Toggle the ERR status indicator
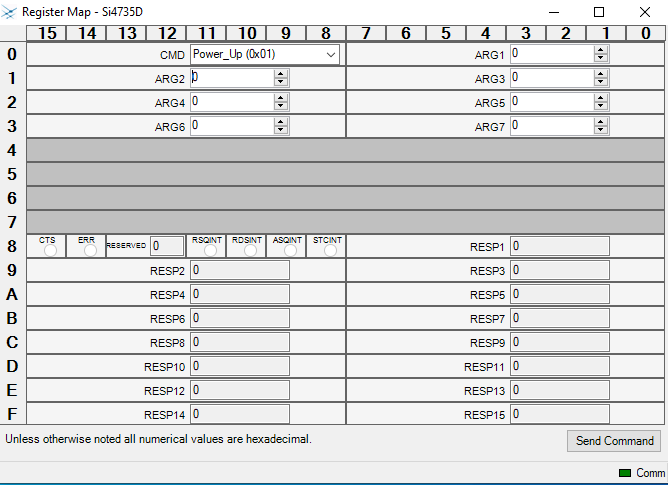Viewport: 668px width, 485px height. pos(90,250)
